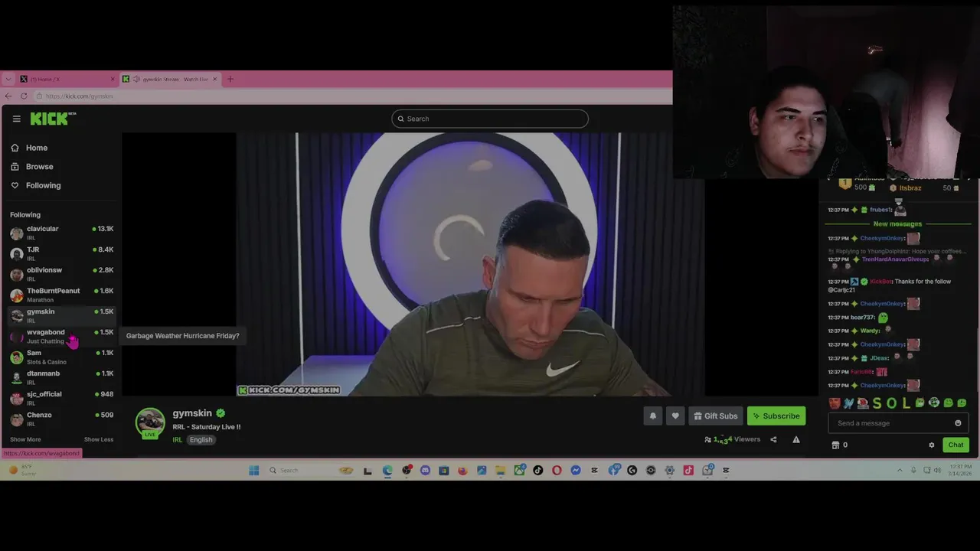Click the Kick search field
The width and height of the screenshot is (980, 551).
tap(490, 119)
